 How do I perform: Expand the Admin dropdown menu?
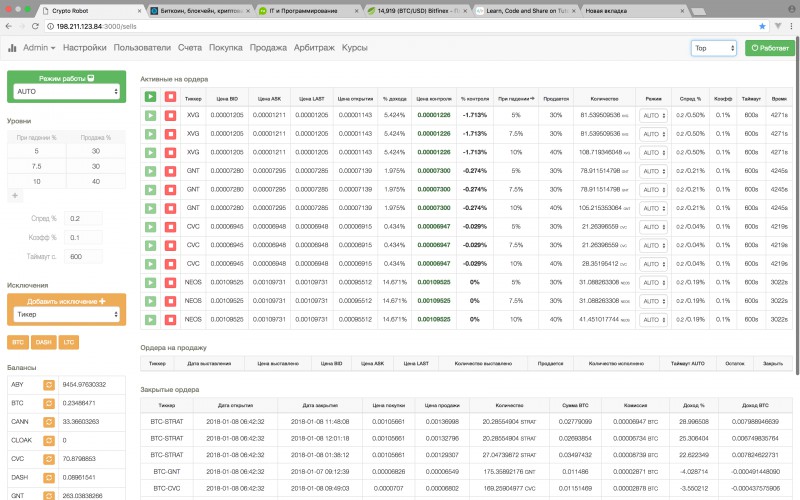[39, 47]
